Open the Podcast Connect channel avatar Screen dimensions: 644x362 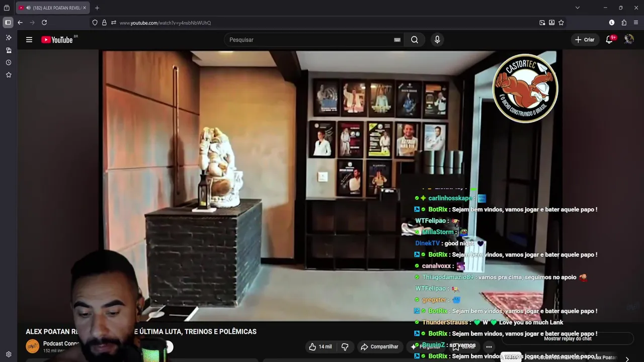click(33, 346)
